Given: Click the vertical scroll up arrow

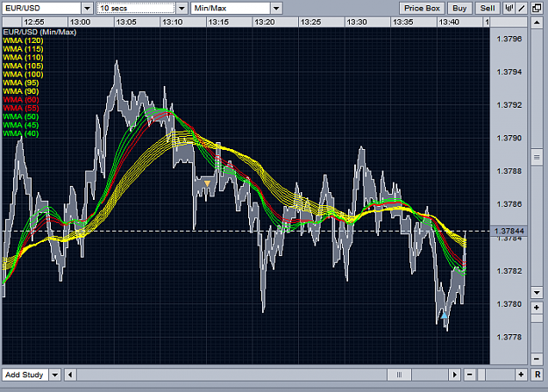Looking at the screenshot, I should [537, 23].
